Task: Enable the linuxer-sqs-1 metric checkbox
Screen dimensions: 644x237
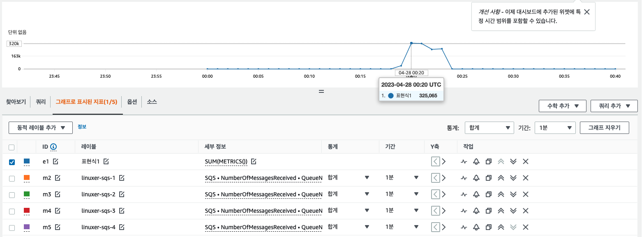Action: tap(12, 179)
